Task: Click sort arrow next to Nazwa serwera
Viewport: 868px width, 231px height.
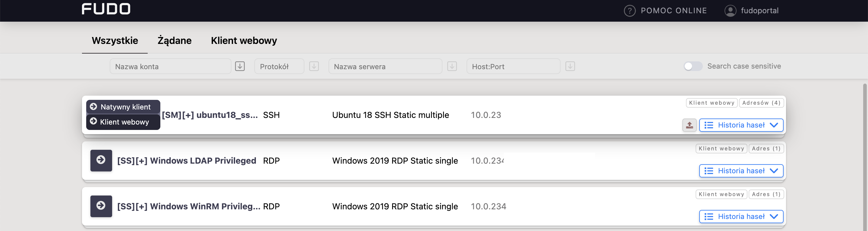Action: [451, 66]
